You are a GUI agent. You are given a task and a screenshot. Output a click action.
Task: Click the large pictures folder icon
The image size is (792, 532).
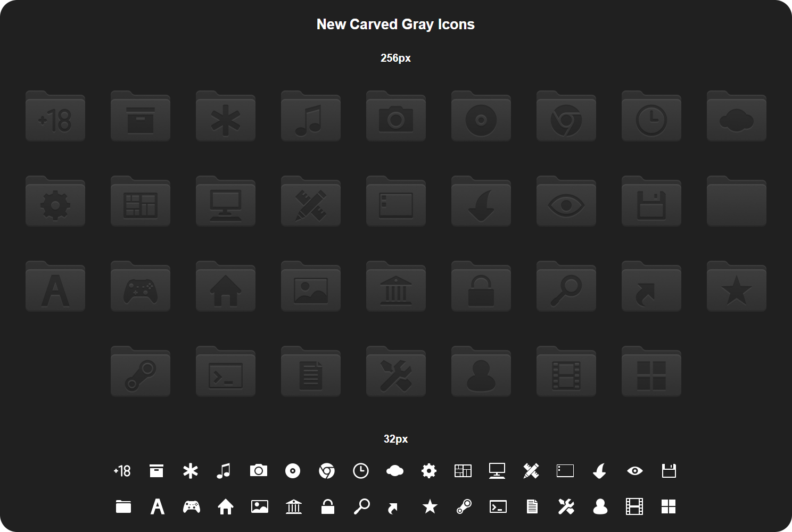(311, 286)
